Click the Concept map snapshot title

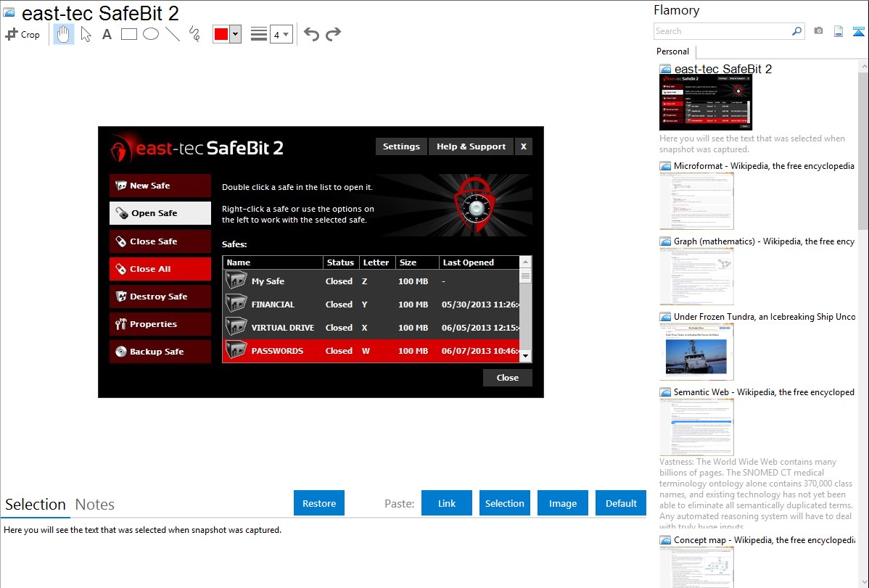[x=765, y=539]
